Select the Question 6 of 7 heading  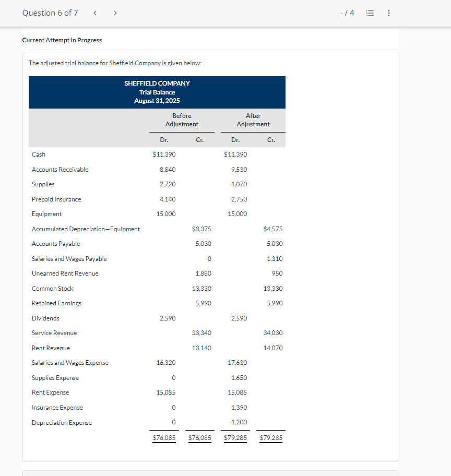click(50, 13)
